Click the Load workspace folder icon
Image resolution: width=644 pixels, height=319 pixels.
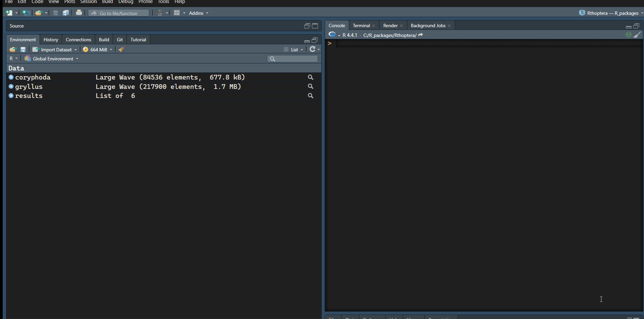pyautogui.click(x=13, y=49)
